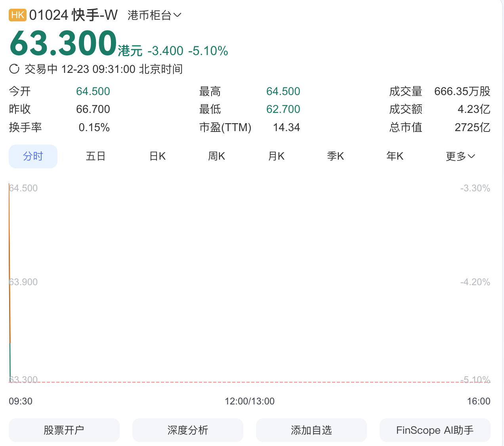Click 添加自选 to add to watchlist
Screen dimensions: 504x446
[311, 430]
